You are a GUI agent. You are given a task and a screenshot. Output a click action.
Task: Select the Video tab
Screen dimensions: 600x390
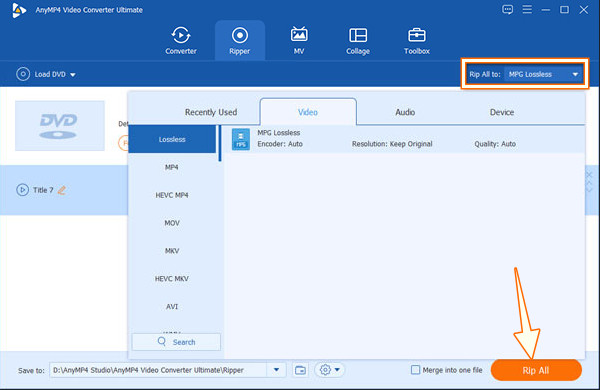(308, 112)
